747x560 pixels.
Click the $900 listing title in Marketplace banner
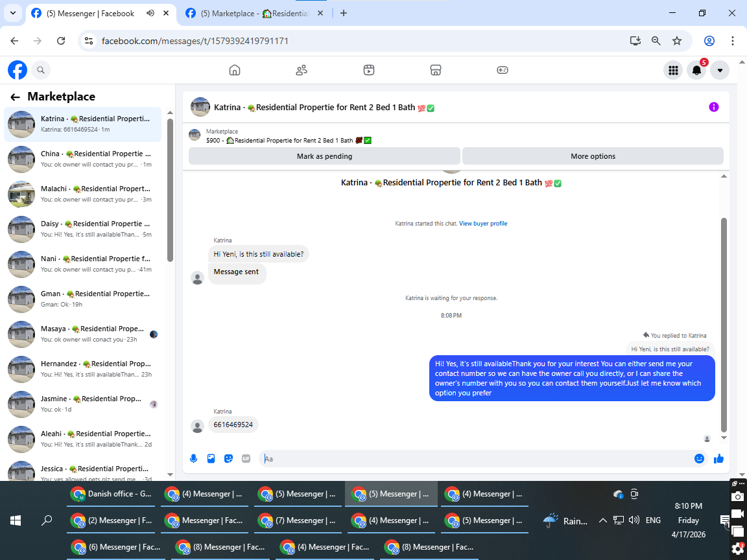click(289, 141)
